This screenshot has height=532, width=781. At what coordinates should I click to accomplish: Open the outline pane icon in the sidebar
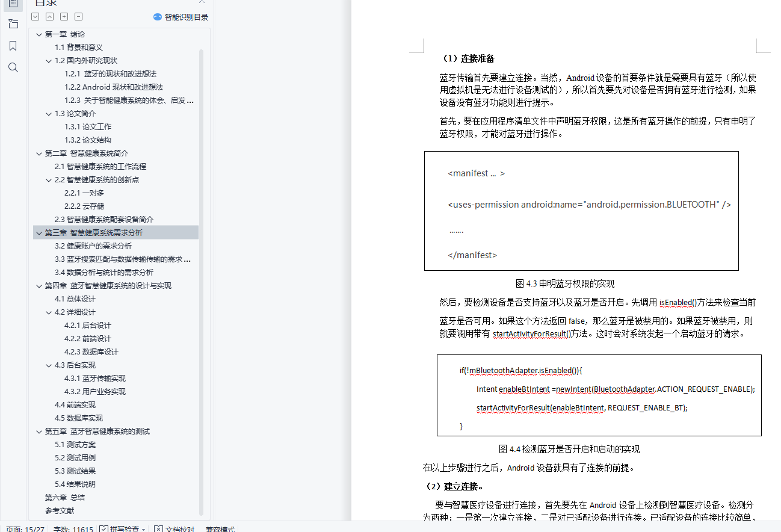click(x=13, y=4)
